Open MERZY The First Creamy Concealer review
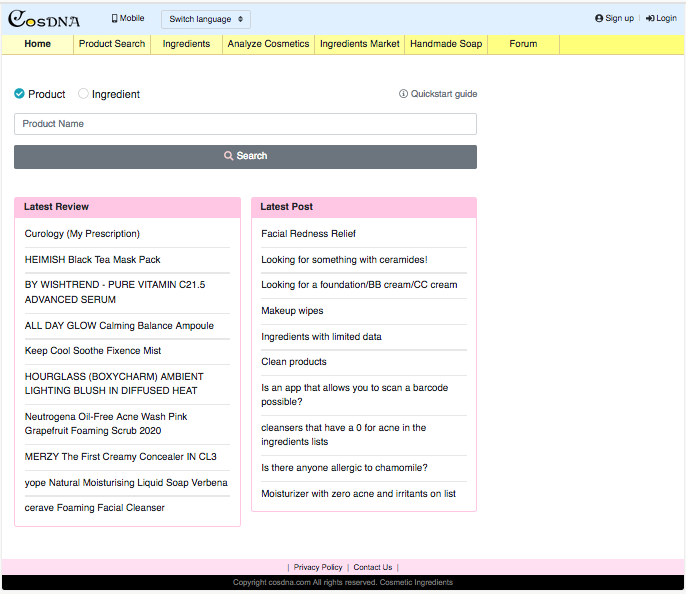686x594 pixels. click(120, 456)
